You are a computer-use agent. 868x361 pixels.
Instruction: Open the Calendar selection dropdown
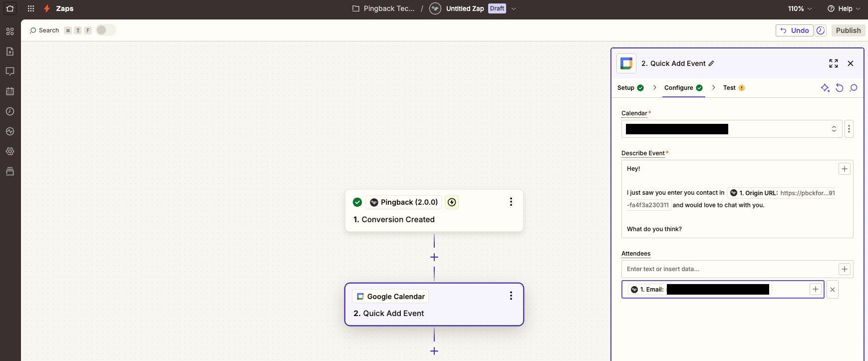point(732,129)
